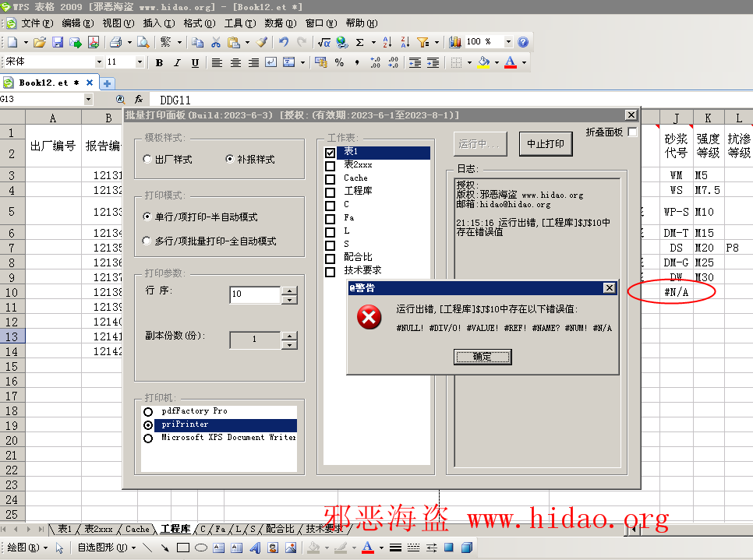Open Help question mark icon

[x=523, y=42]
